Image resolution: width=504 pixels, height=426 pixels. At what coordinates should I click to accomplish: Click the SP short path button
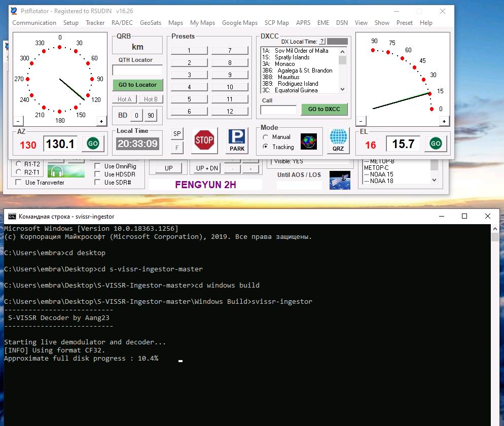pyautogui.click(x=177, y=134)
